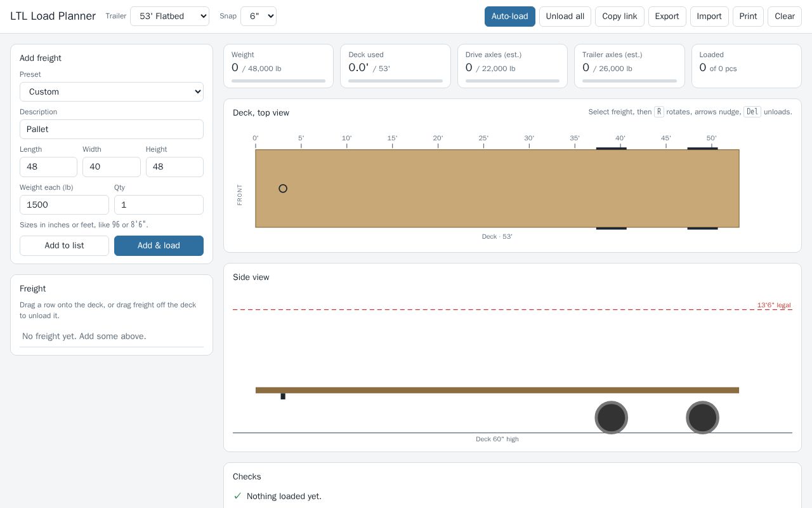
Task: Open the Snap increment dropdown
Action: pyautogui.click(x=258, y=16)
